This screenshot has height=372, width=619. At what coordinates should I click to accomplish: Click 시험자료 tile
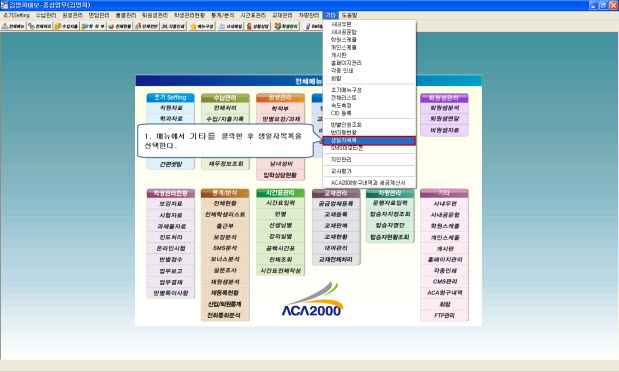(x=171, y=215)
